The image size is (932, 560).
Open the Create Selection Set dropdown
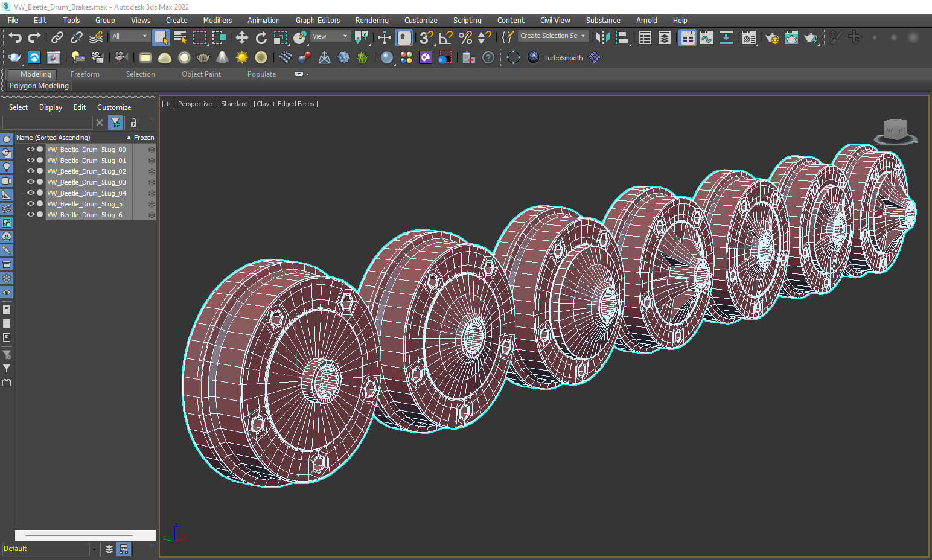(553, 36)
